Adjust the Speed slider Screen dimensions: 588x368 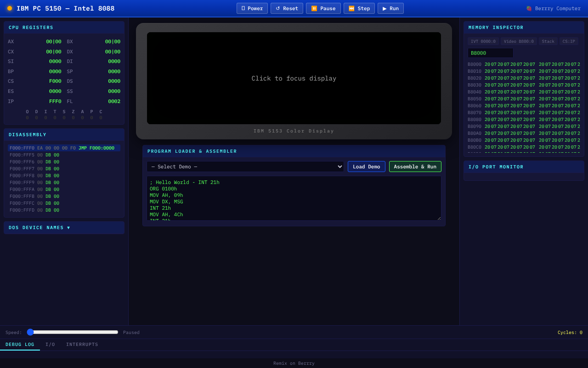point(73,332)
